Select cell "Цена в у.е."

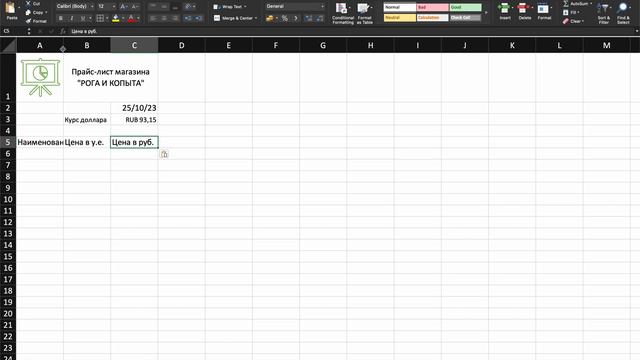tap(87, 142)
